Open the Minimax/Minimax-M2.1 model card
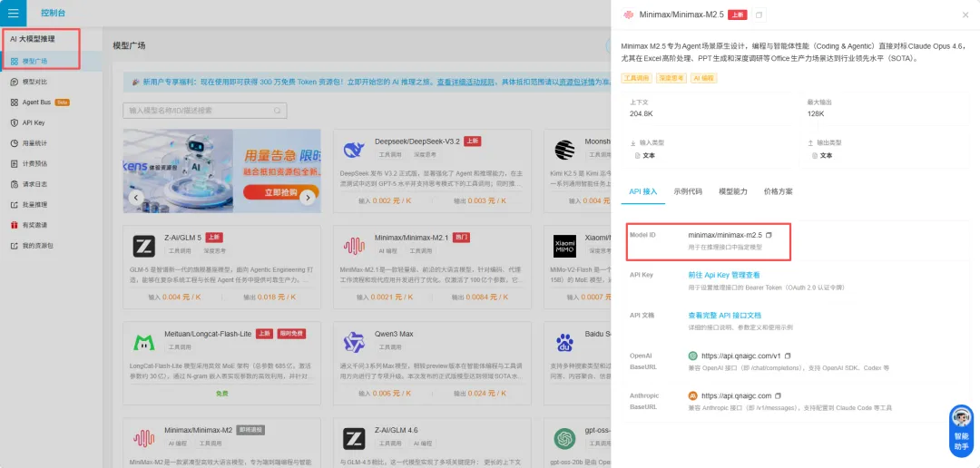The height and width of the screenshot is (468, 980). click(432, 267)
